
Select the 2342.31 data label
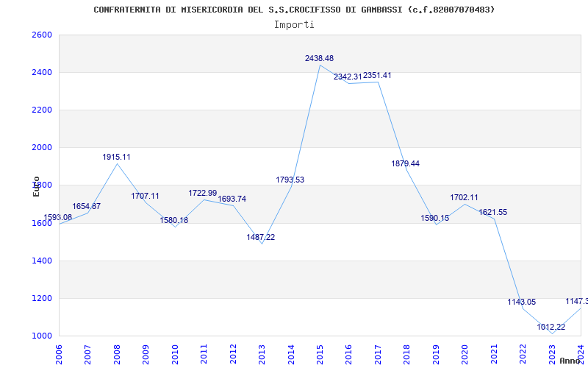click(x=348, y=77)
